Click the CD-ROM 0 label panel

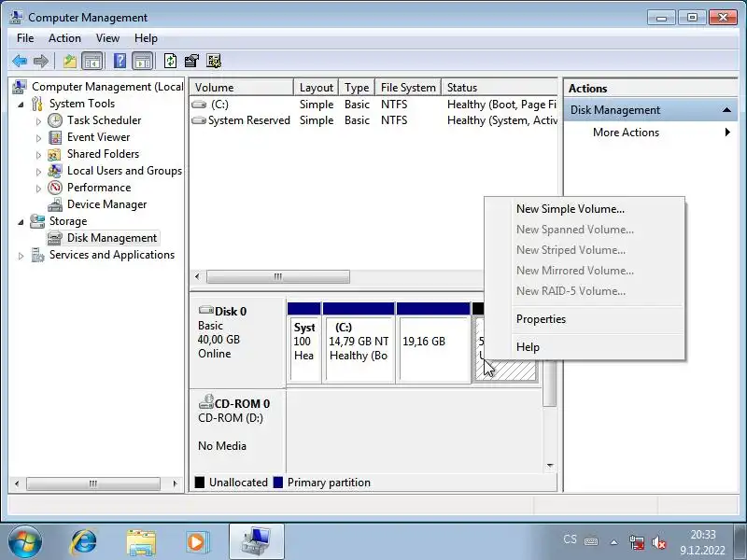[x=238, y=431]
